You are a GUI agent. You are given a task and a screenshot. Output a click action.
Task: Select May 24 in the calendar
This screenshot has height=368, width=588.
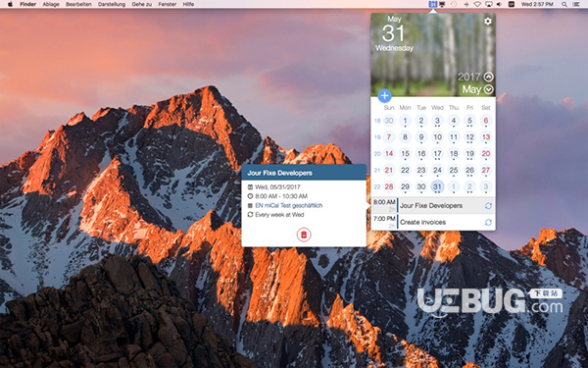pos(437,170)
